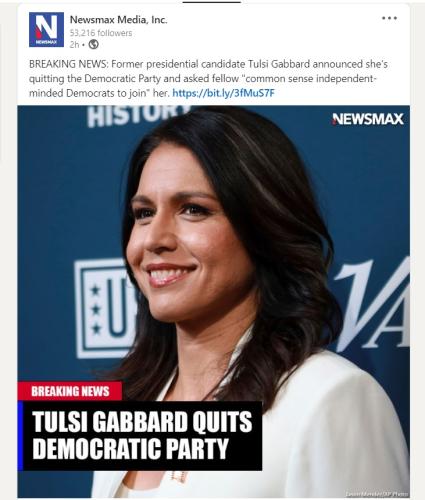Click the HISTORY backdrop text in photo
Image resolution: width=425 pixels, height=500 pixels.
click(138, 115)
